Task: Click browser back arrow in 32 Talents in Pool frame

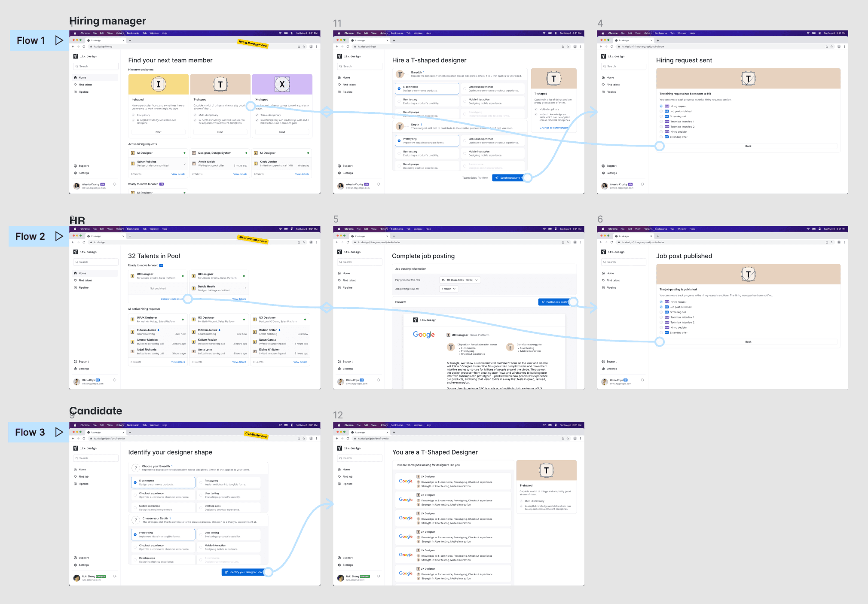Action: [x=73, y=242]
